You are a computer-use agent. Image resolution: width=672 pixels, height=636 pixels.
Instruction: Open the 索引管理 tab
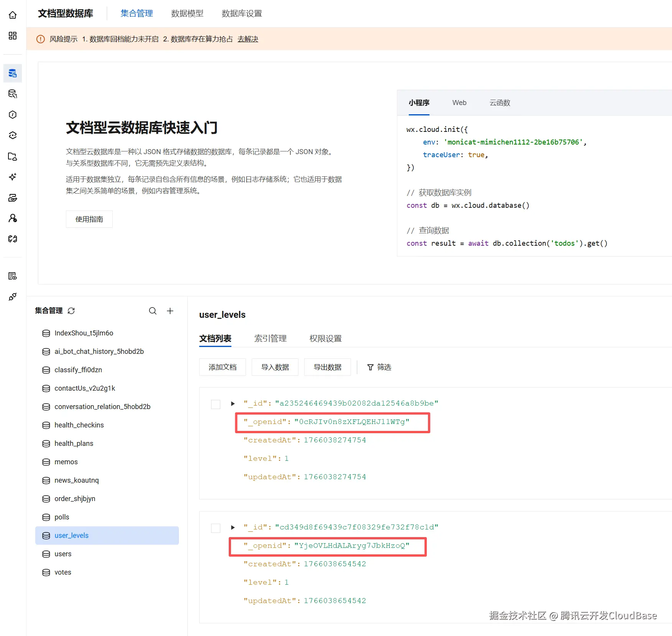pos(270,339)
